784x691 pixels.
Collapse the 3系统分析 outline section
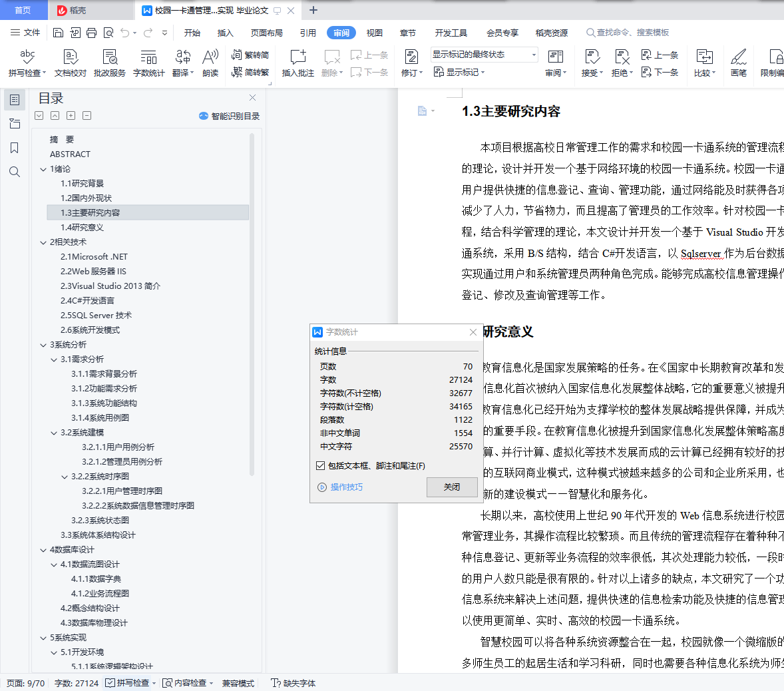pyautogui.click(x=43, y=345)
